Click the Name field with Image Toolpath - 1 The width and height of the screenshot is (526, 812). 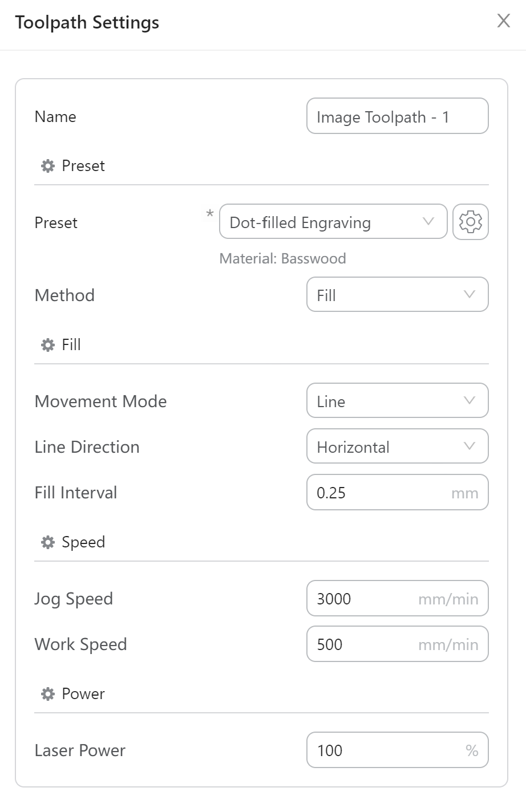pyautogui.click(x=398, y=116)
